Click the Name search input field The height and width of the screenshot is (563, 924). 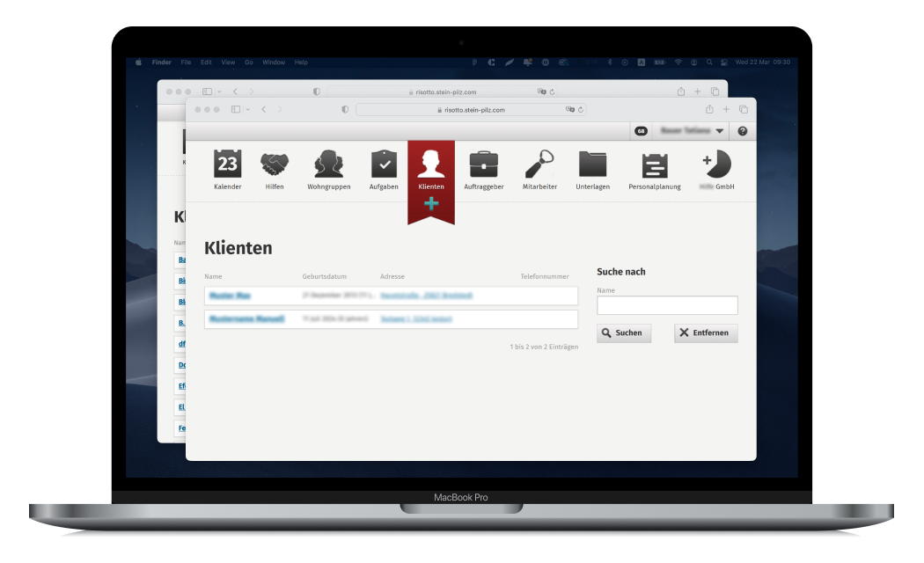[x=667, y=305]
